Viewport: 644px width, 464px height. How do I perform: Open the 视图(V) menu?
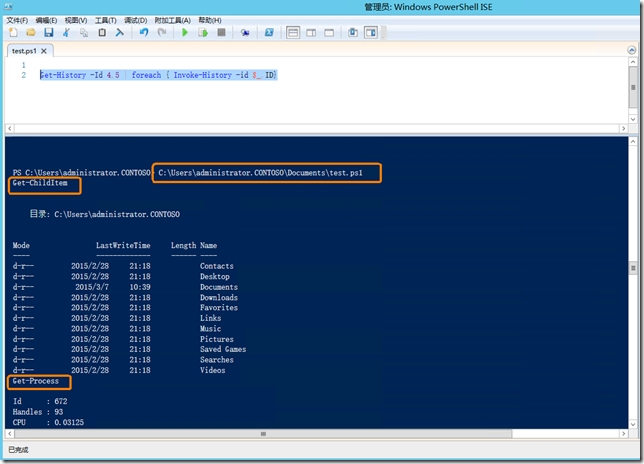(x=76, y=20)
